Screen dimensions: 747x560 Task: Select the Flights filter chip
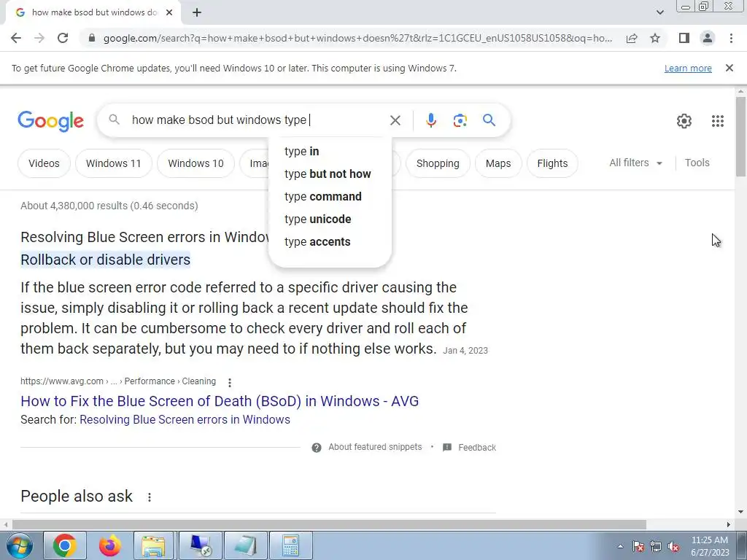coord(552,163)
